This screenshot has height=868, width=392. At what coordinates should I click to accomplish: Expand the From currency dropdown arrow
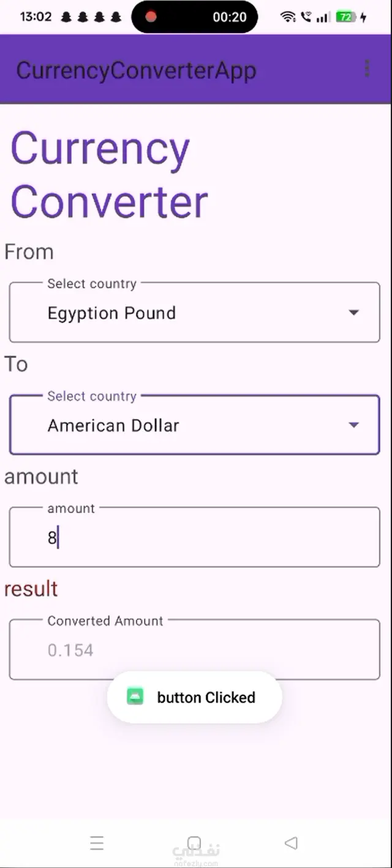pyautogui.click(x=353, y=313)
